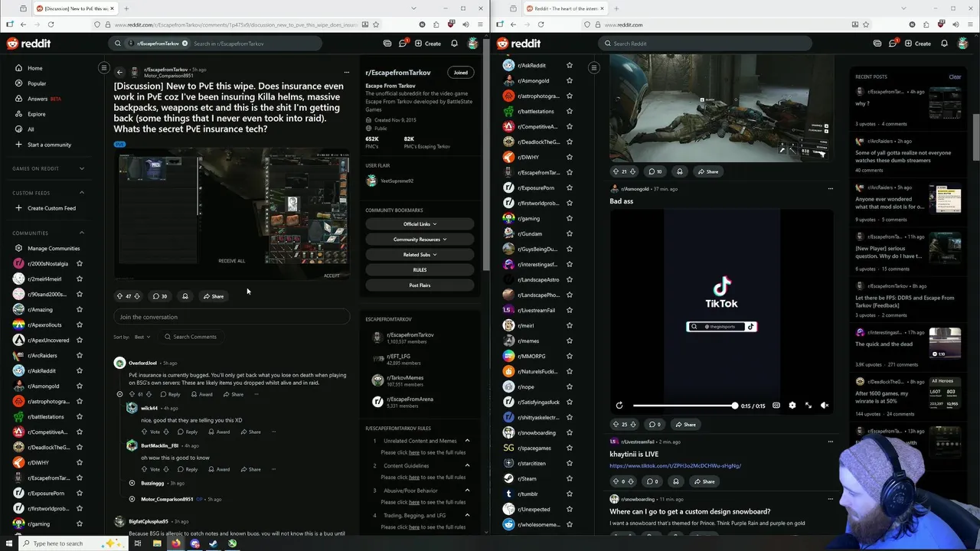This screenshot has height=551, width=980.
Task: Collapse OverlordJoel's comment thread
Action: tap(119, 394)
